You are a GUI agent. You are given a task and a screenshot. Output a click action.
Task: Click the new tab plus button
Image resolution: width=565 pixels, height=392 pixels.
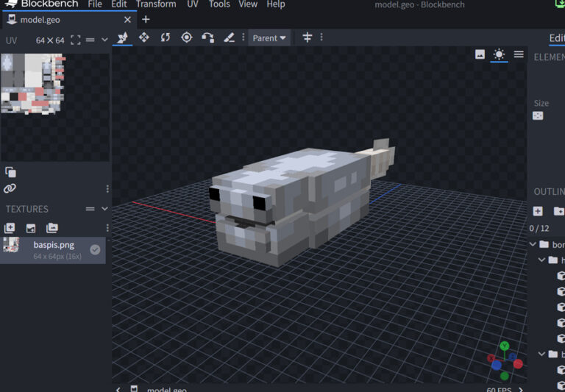[x=146, y=20]
